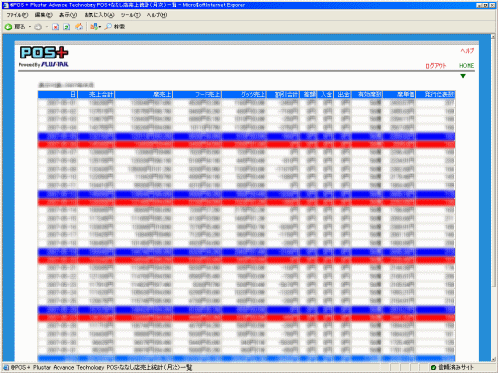Click the ログアウト link
Viewport: 498px width, 373px height.
(436, 66)
